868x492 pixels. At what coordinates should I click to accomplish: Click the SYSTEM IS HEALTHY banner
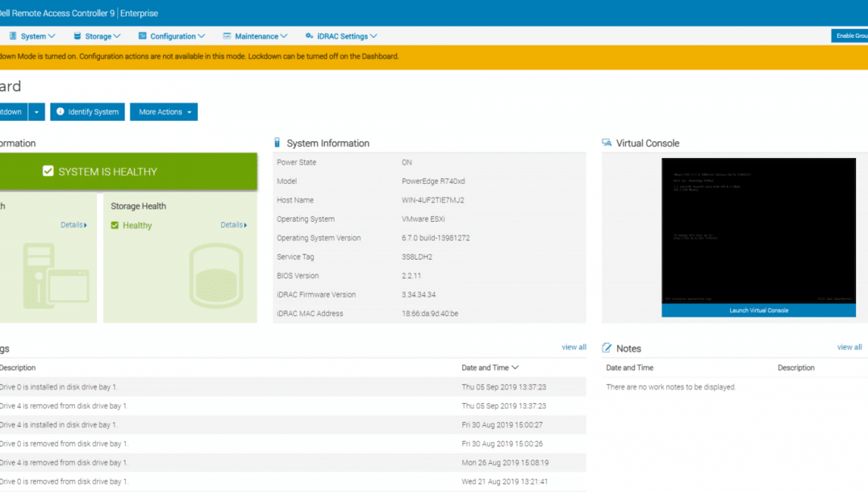click(128, 171)
